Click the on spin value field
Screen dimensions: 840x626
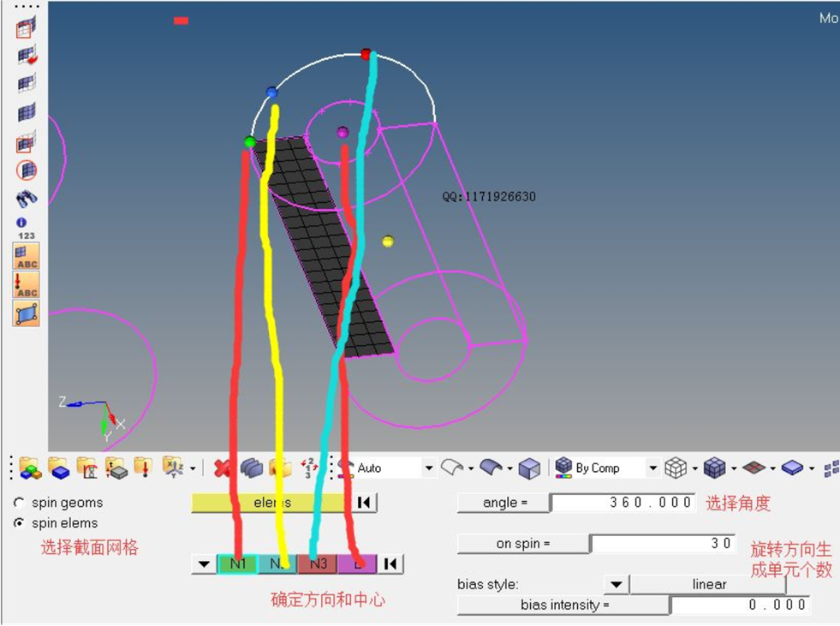pos(663,544)
